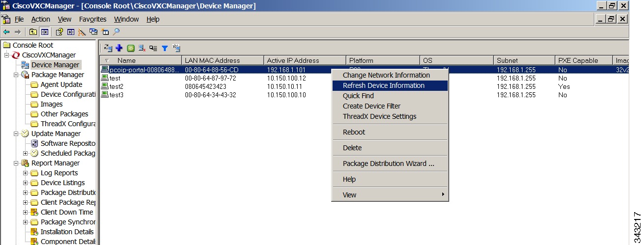The image size is (644, 245).
Task: Click the Back arrow in the MMC toolbar
Action: pyautogui.click(x=6, y=32)
